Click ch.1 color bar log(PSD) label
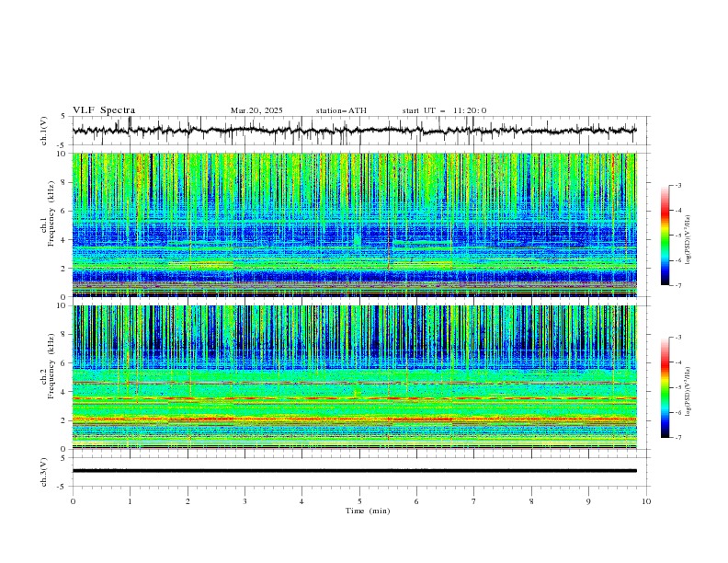Image resolution: width=728 pixels, height=563 pixels. tap(688, 240)
